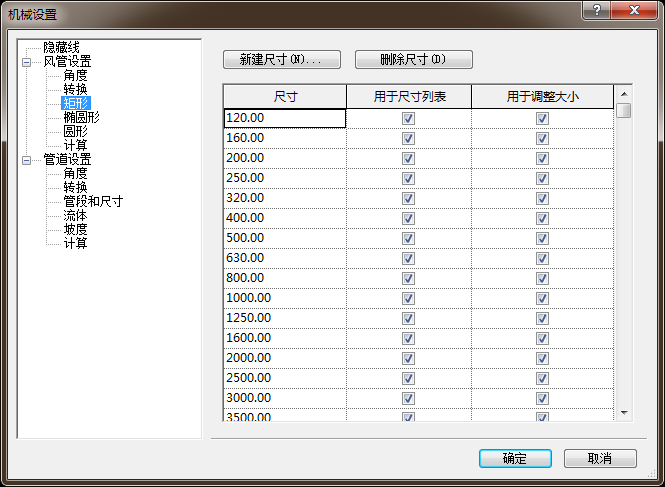Viewport: 665px width, 487px height.
Task: Select the 120.00 size cell
Action: click(285, 118)
